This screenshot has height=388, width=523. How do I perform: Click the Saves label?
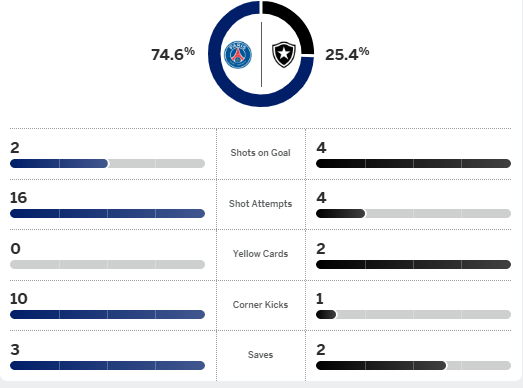(260, 355)
